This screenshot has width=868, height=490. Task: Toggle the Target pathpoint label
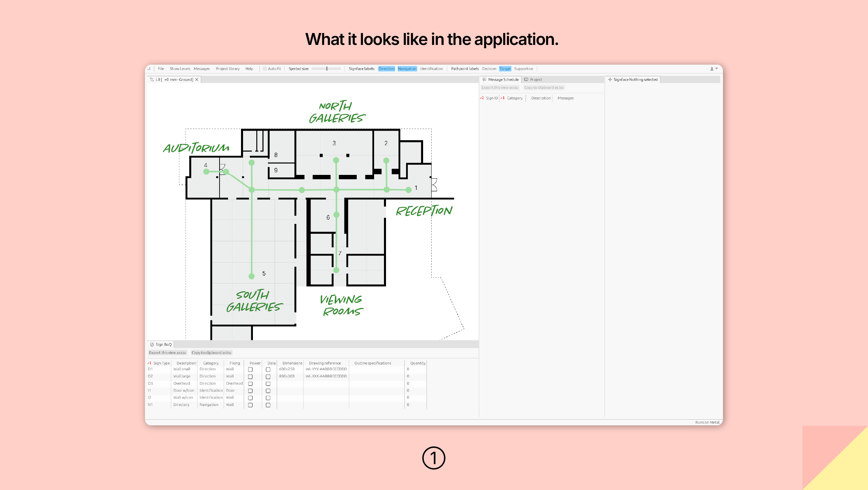tap(505, 68)
